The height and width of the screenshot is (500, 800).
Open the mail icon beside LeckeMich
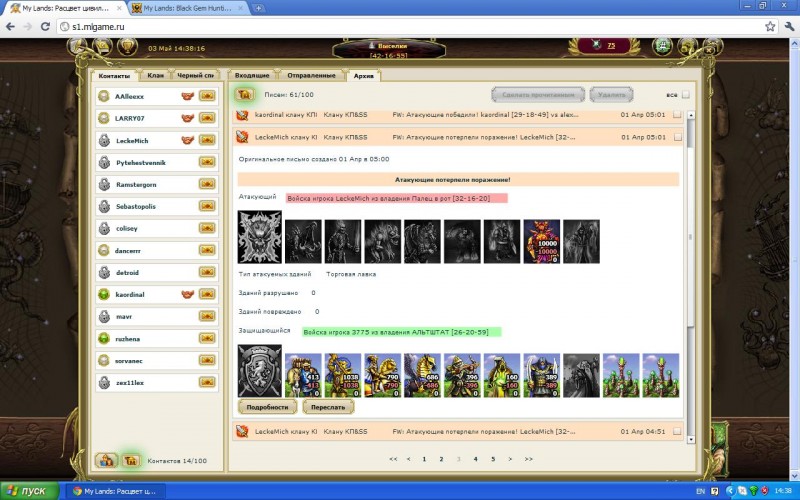pyautogui.click(x=207, y=140)
